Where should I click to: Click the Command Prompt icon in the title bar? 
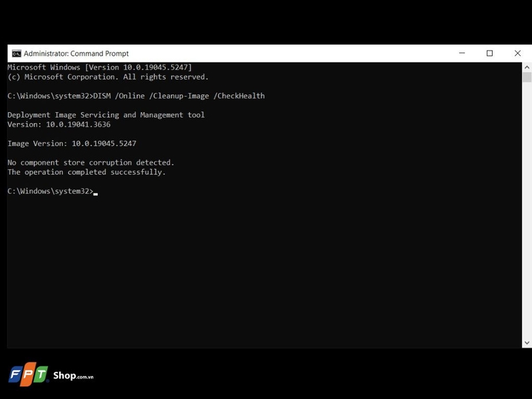click(x=17, y=53)
